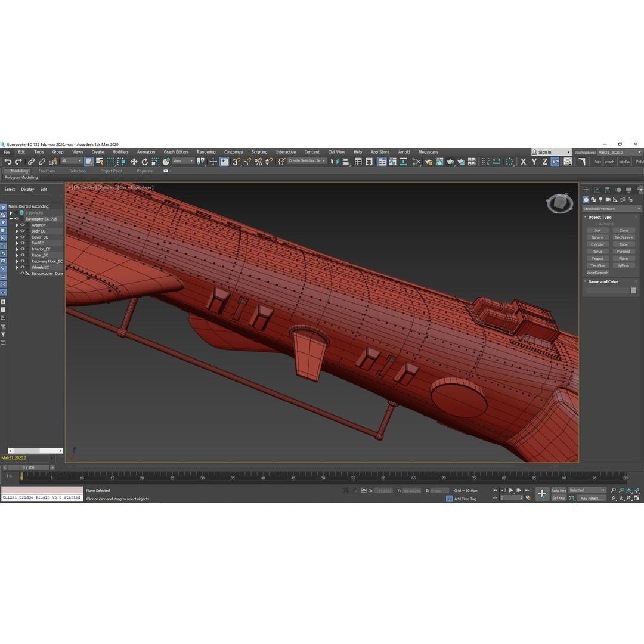Toggle the XY axis constraint button
The height and width of the screenshot is (644, 644).
click(x=555, y=162)
